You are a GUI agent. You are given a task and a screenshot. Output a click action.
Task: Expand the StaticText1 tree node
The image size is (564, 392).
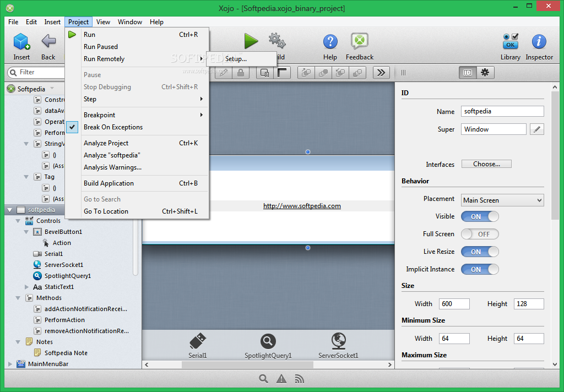point(26,287)
